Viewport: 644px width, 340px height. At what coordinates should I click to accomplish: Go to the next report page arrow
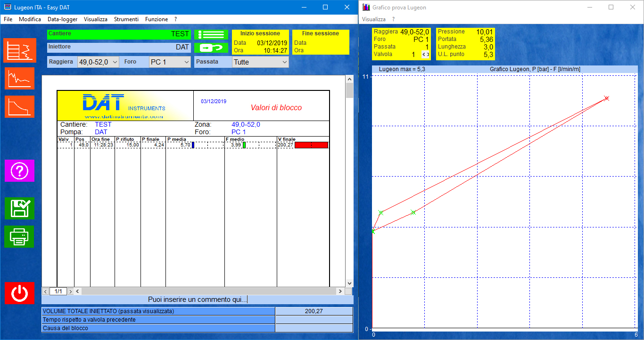71,291
